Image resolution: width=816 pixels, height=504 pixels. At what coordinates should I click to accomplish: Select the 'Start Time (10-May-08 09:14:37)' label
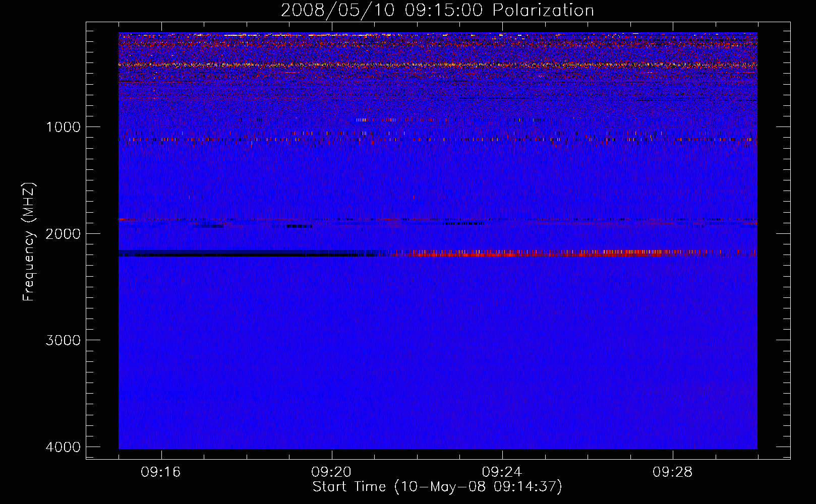click(x=437, y=487)
